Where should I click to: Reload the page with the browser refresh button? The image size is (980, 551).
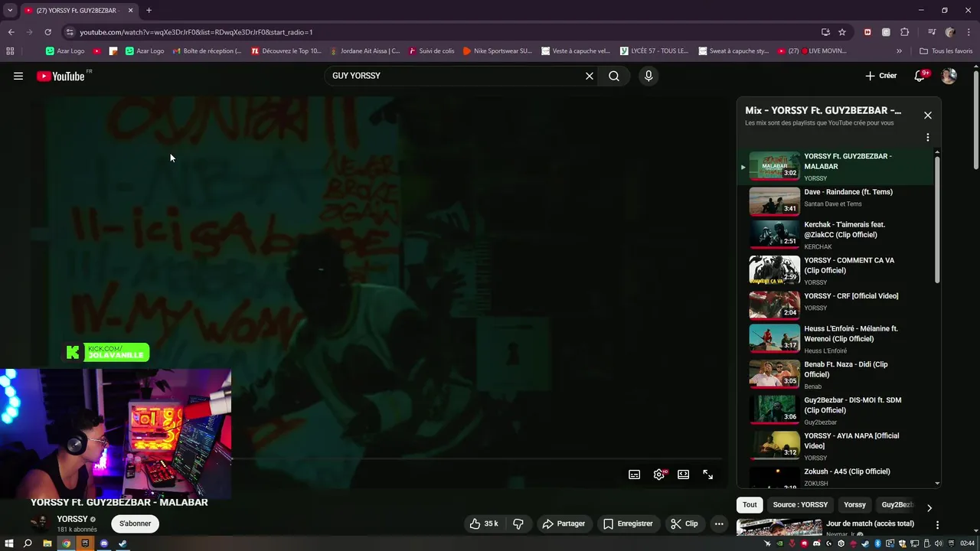click(x=47, y=32)
